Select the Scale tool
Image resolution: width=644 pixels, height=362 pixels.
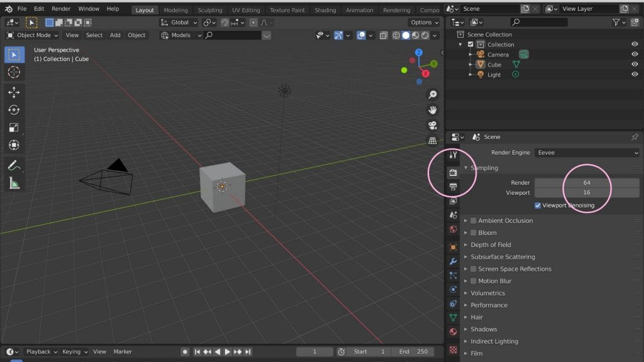(14, 128)
